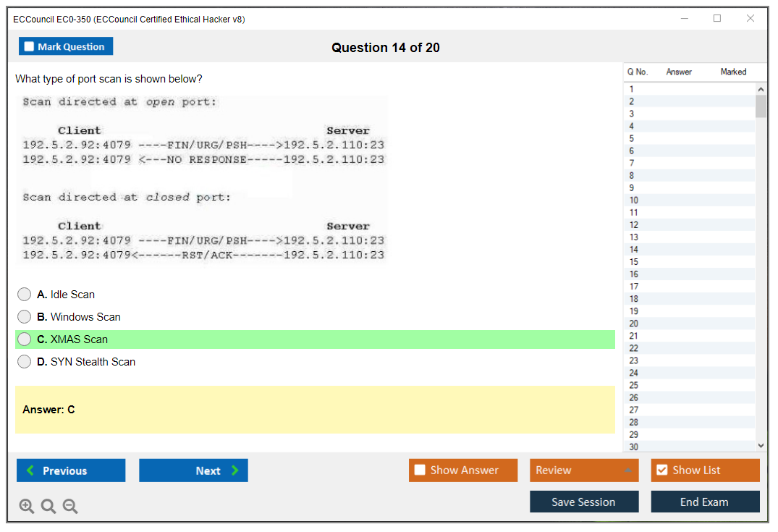Select radio button for C. XMAS Scan
This screenshot has width=778, height=532.
pyautogui.click(x=25, y=339)
